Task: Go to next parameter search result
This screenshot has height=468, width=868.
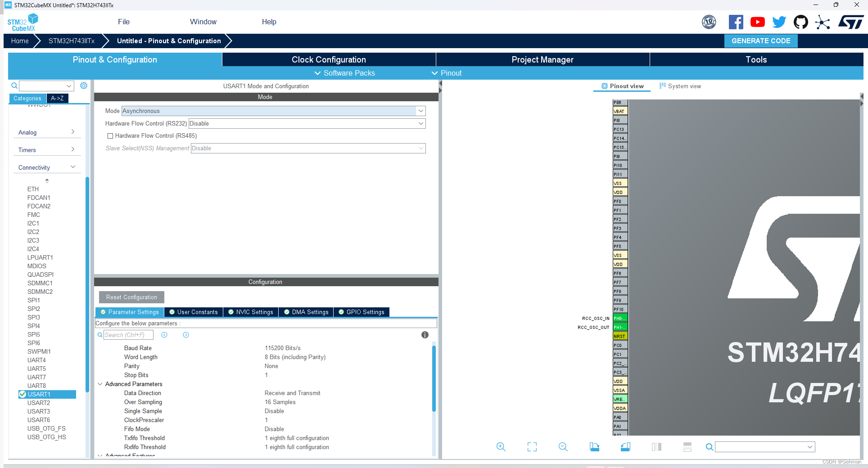Action: [186, 335]
